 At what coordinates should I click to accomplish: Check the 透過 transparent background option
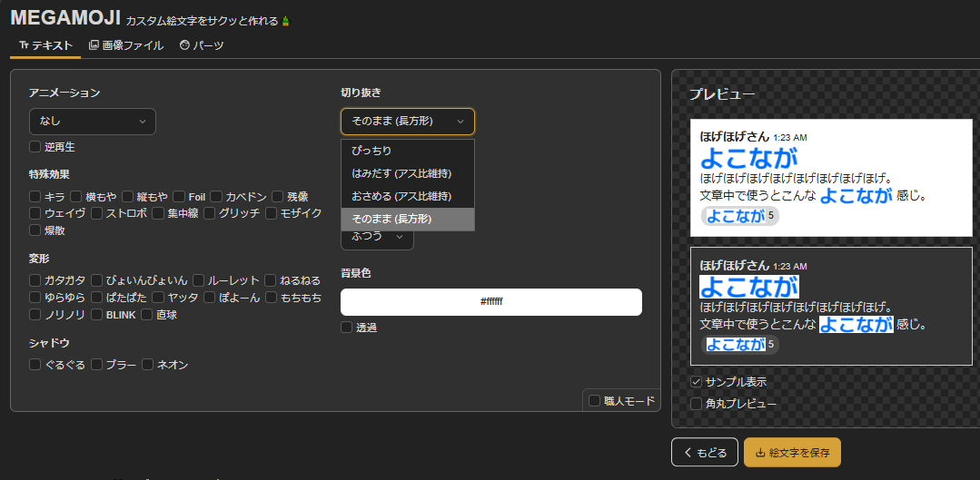click(x=347, y=328)
